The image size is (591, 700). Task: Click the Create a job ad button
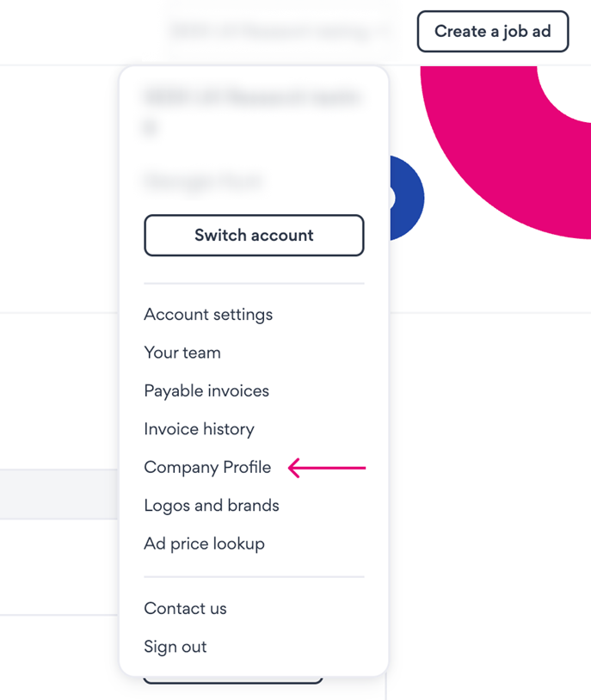[x=492, y=32]
